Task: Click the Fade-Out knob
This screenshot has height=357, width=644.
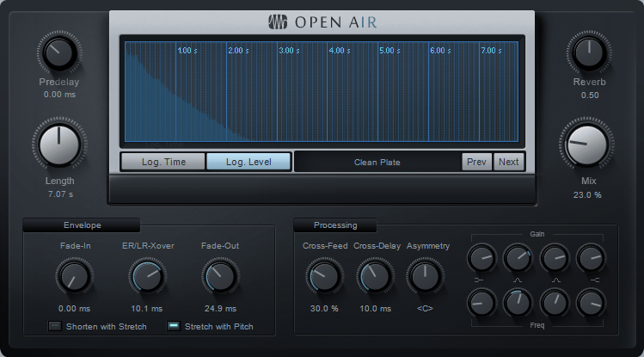Action: [x=220, y=276]
